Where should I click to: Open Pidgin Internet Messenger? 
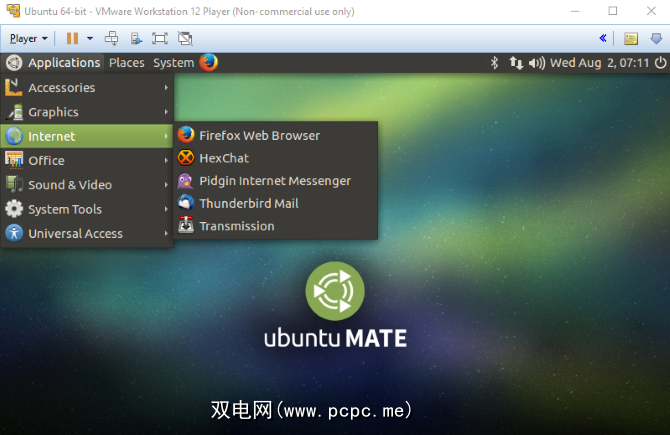[274, 181]
